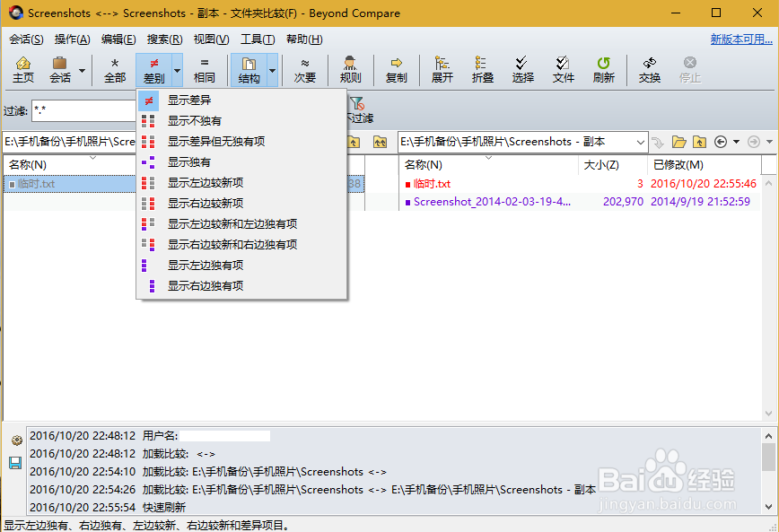This screenshot has height=532, width=779.
Task: Click the 交换 swap sides icon
Action: [x=650, y=70]
